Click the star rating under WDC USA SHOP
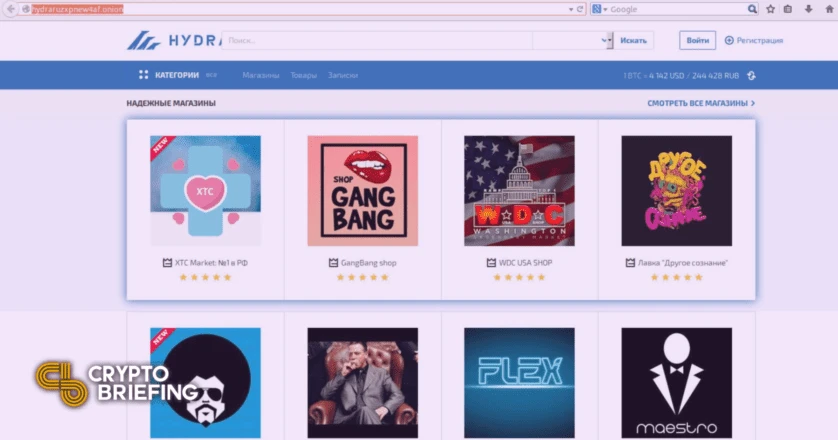Screen dimensions: 838x440 tap(519, 277)
